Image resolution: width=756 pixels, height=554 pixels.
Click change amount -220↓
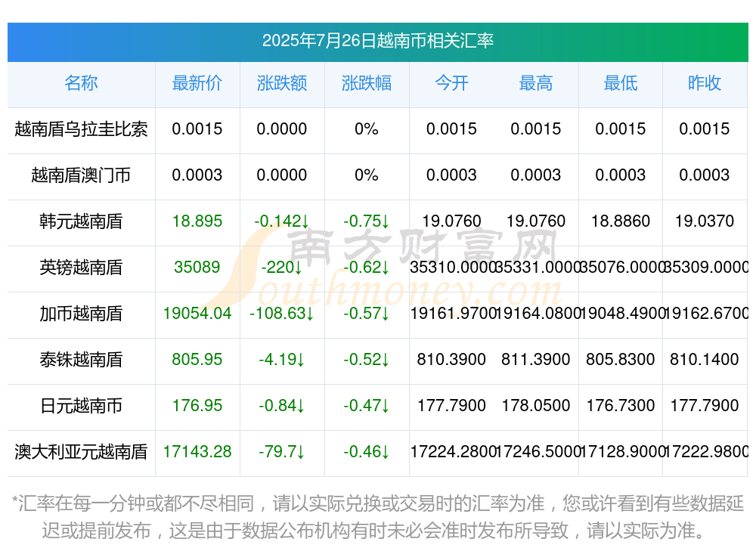pos(281,267)
